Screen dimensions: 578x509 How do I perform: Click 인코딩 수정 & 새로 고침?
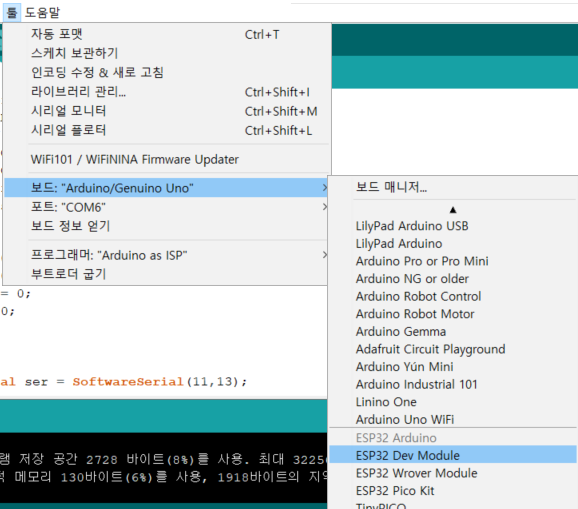point(166,72)
